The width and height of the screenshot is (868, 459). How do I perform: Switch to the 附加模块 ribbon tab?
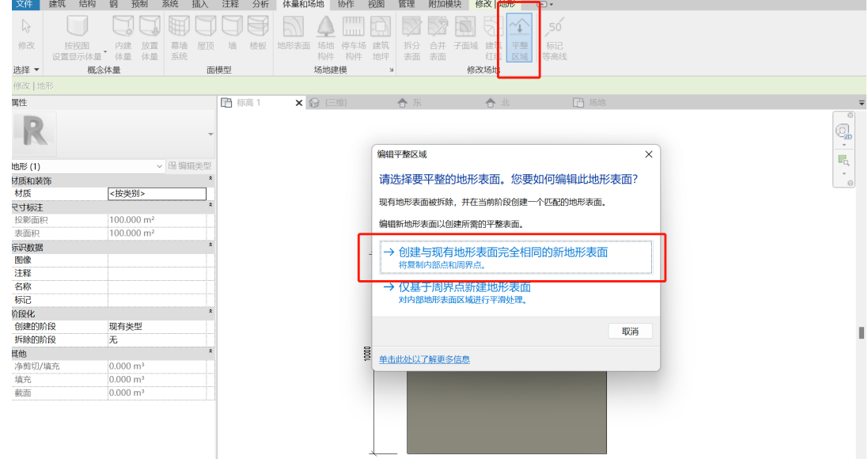tap(445, 5)
